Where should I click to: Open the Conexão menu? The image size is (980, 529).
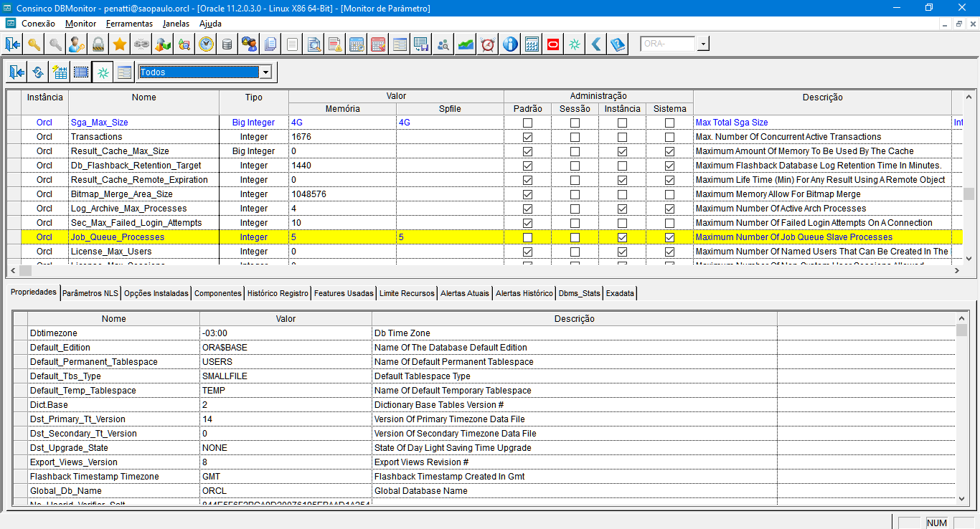tap(38, 24)
